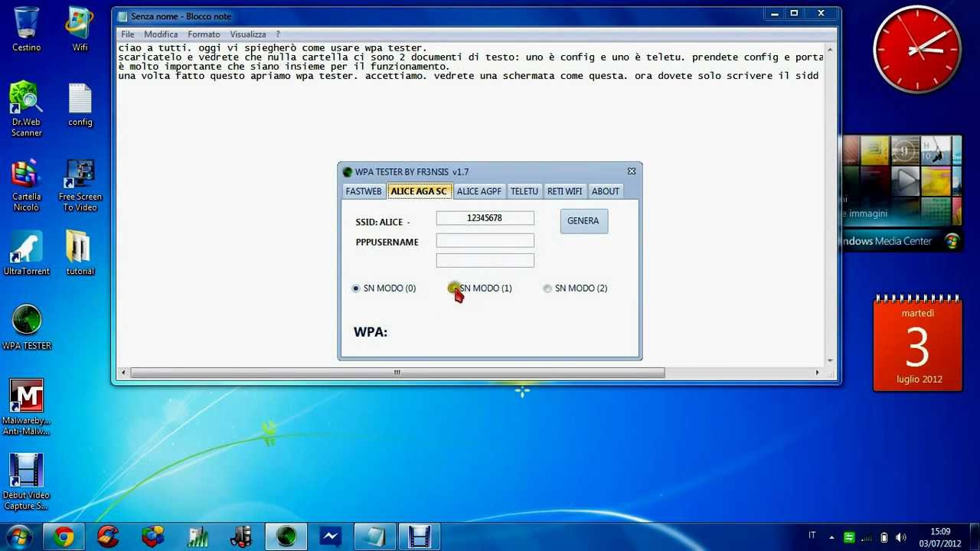Image resolution: width=980 pixels, height=551 pixels.
Task: Click the SSID ALICE input field
Action: [x=485, y=219]
